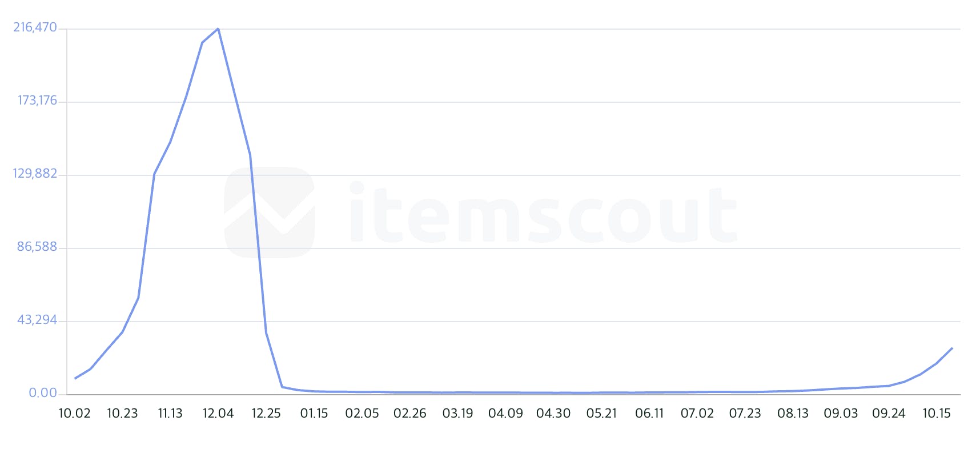Select the 129,882 y-axis label
The height and width of the screenshot is (449, 980).
[x=35, y=174]
